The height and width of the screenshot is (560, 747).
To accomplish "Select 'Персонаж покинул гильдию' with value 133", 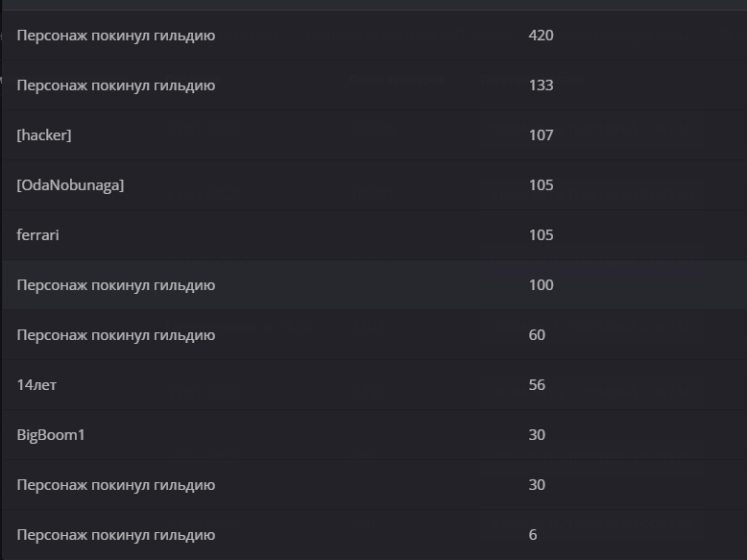I will (116, 85).
